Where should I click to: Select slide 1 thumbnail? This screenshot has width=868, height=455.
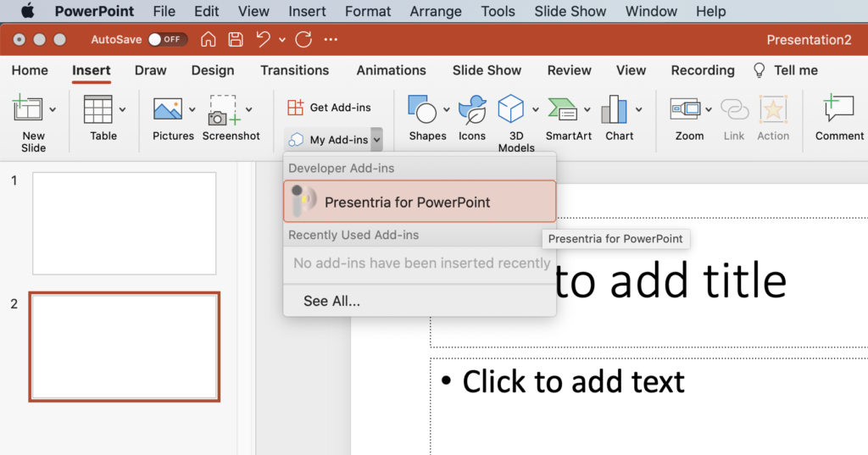[124, 223]
